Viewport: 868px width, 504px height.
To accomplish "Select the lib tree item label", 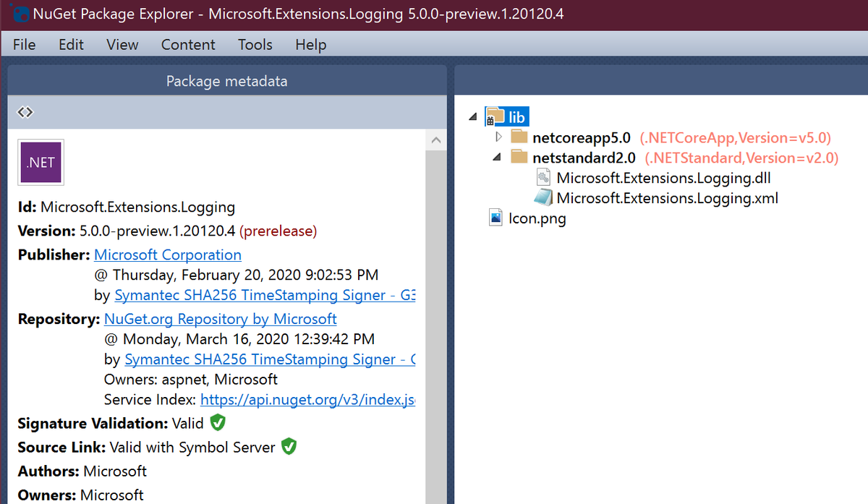I will point(516,117).
